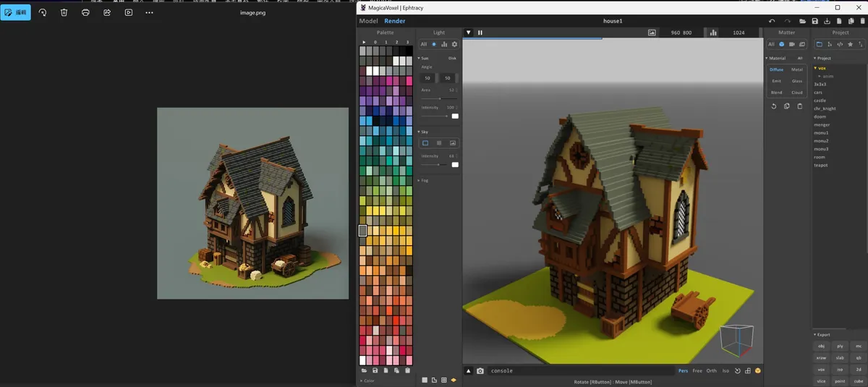This screenshot has height=387, width=868.
Task: Reset the material with the circular arrow icon
Action: (774, 106)
